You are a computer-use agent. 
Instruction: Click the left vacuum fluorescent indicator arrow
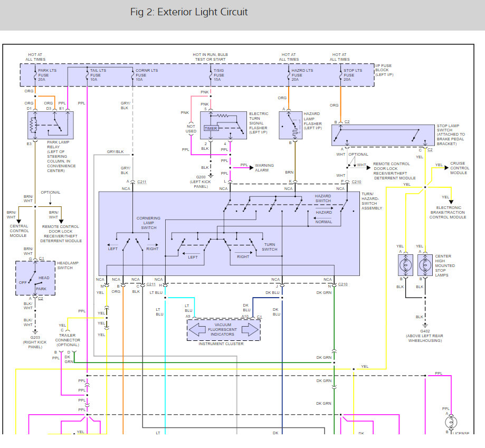coord(197,330)
